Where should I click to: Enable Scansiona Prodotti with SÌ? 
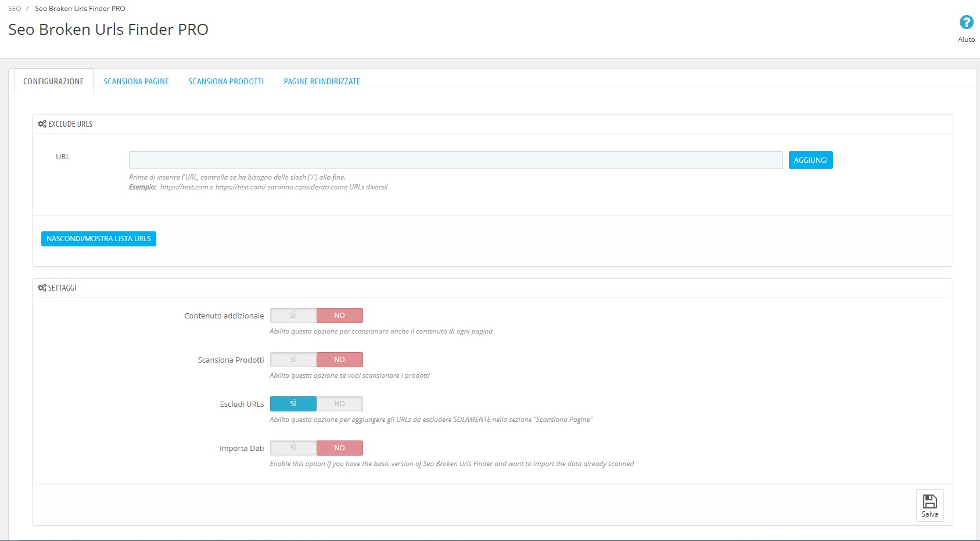tap(293, 360)
